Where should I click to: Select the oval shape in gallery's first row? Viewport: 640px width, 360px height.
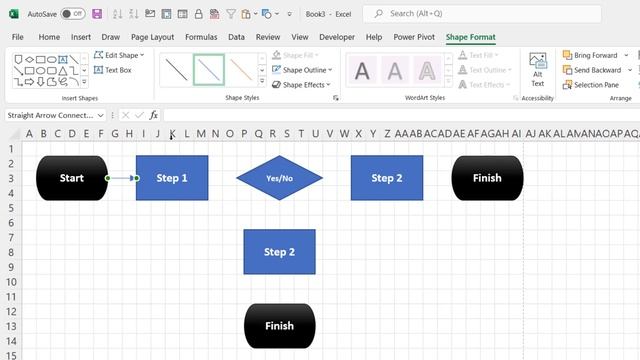tap(51, 60)
